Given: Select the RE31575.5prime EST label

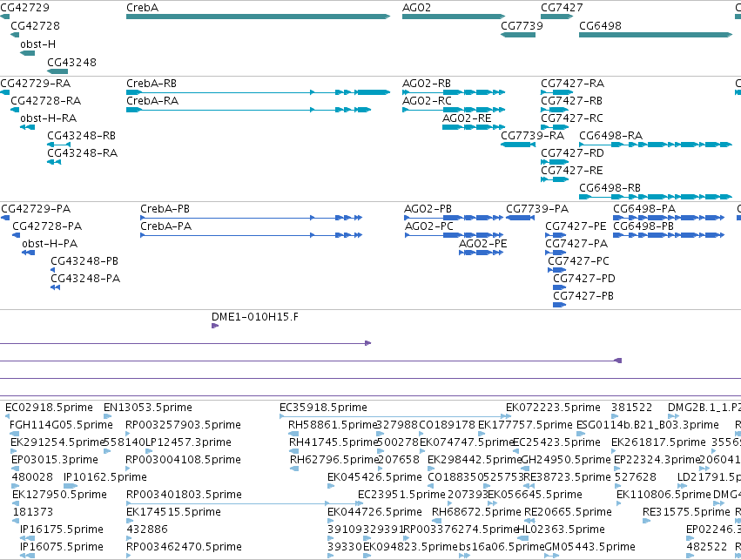Looking at the screenshot, I should click(686, 512).
